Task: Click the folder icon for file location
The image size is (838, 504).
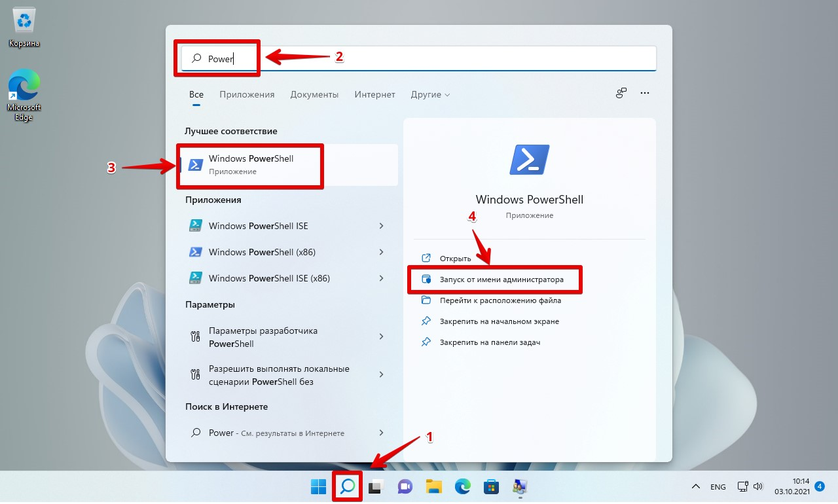Action: tap(426, 300)
